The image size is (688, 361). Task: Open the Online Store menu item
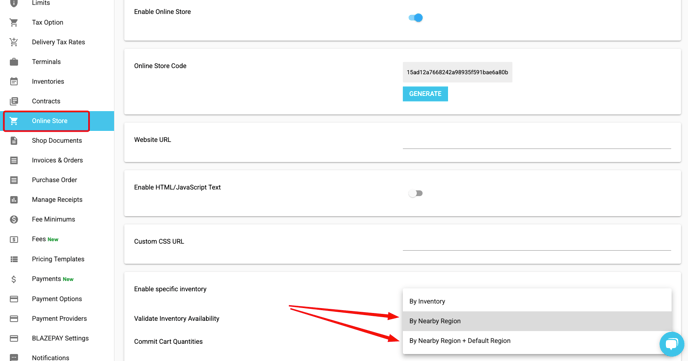click(x=57, y=121)
